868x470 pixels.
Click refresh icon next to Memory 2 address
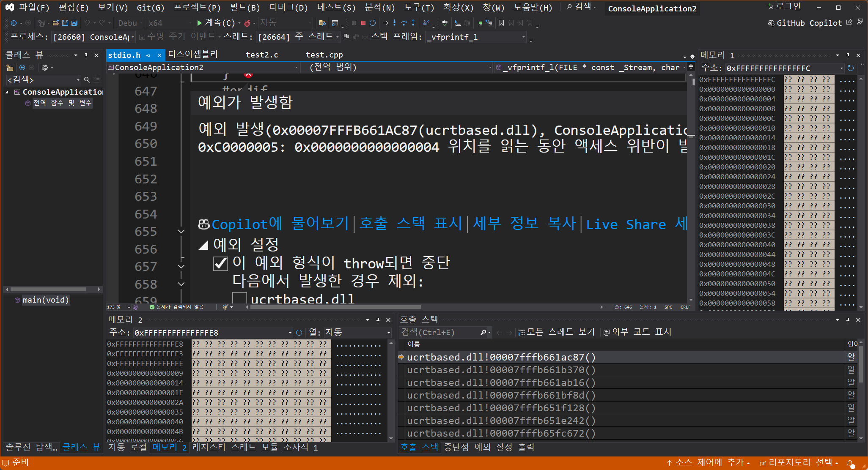pos(299,332)
